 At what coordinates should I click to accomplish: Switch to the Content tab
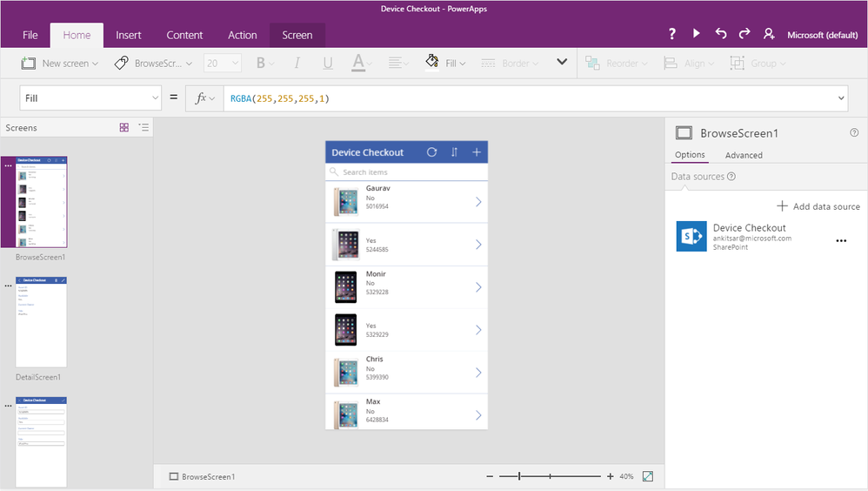tap(185, 35)
